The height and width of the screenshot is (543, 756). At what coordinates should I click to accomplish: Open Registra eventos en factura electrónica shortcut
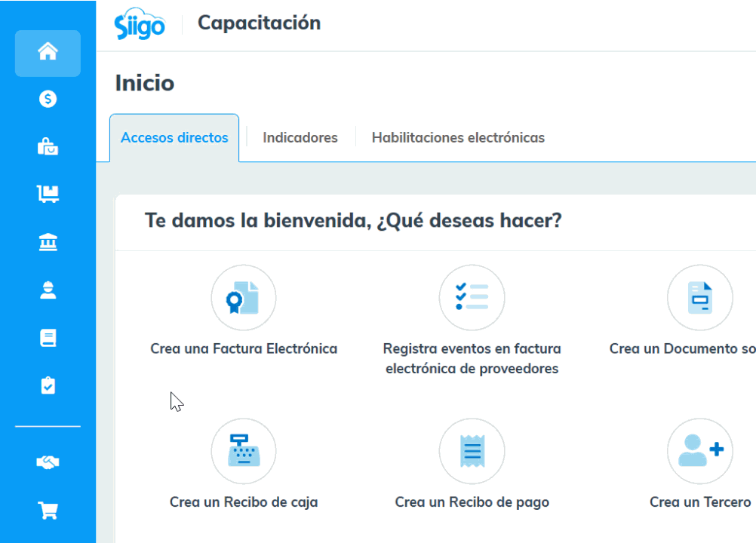tap(472, 298)
